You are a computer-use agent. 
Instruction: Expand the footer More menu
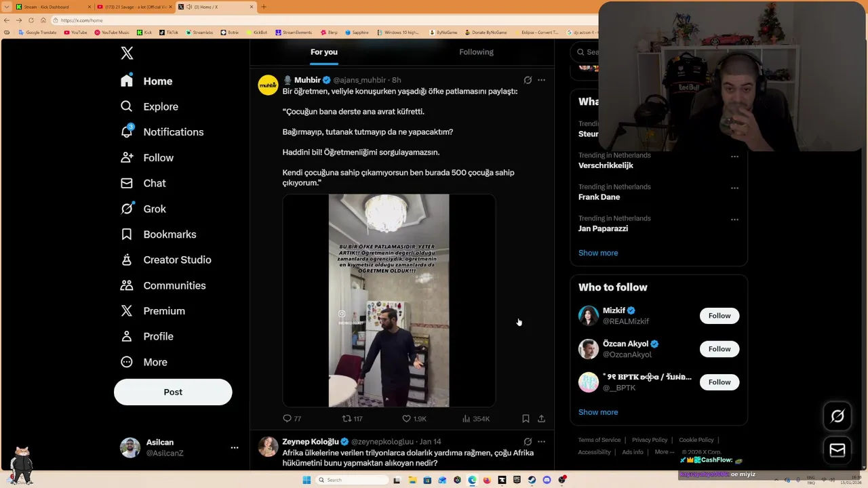tap(665, 452)
